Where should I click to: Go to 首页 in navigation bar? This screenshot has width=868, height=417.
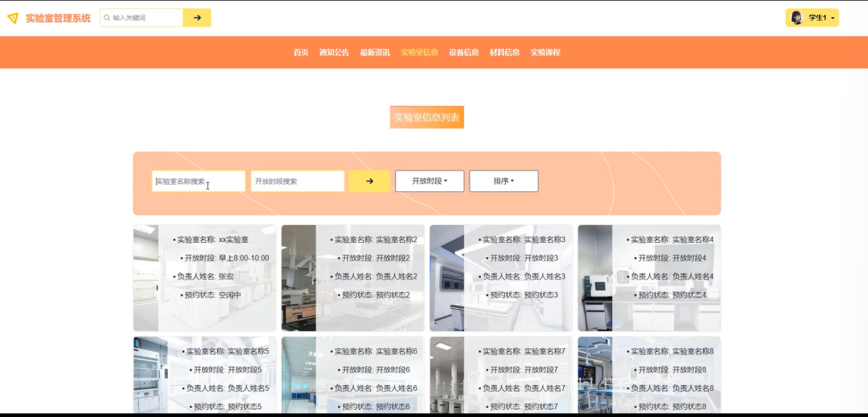301,52
